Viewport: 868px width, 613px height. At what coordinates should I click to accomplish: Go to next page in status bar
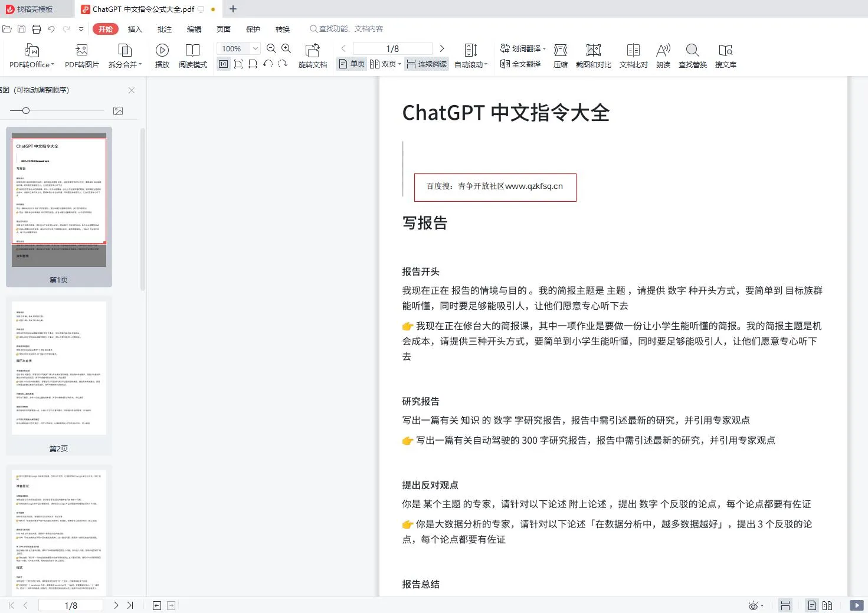[116, 605]
